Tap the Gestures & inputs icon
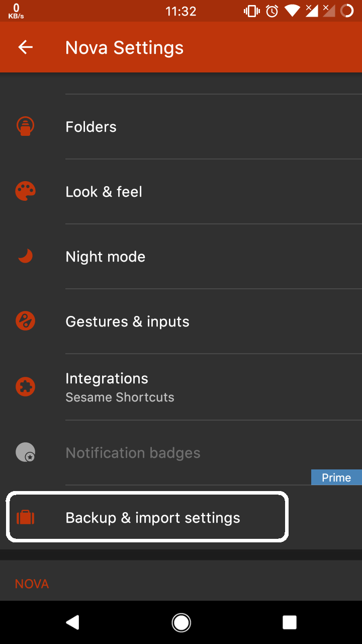The width and height of the screenshot is (362, 644). point(25,321)
